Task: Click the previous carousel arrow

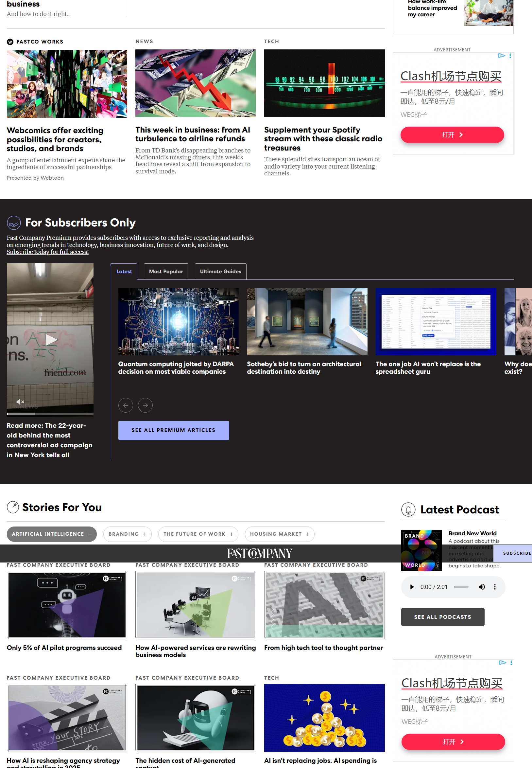Action: point(125,405)
